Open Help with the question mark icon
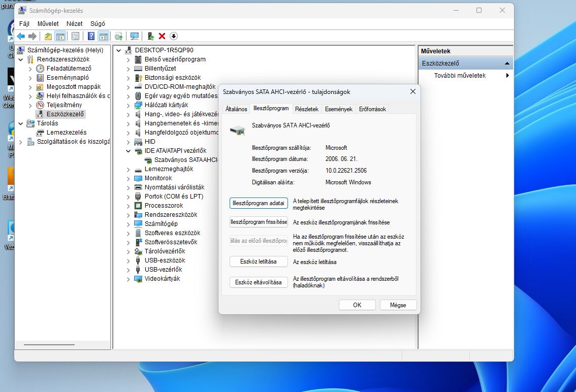Screen dimensions: 576x392 pos(91,36)
